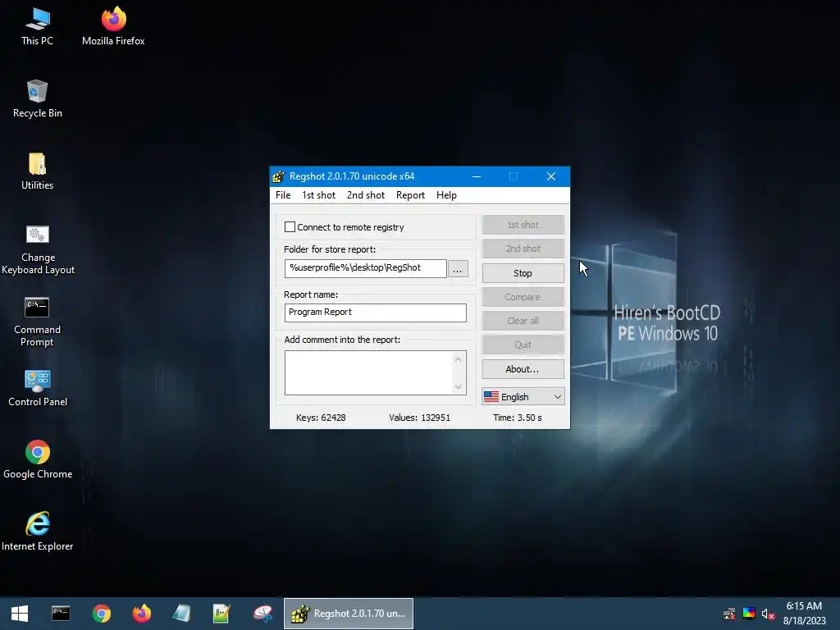Select Internet Explorer desktop icon
Image resolution: width=840 pixels, height=630 pixels.
pos(38,532)
